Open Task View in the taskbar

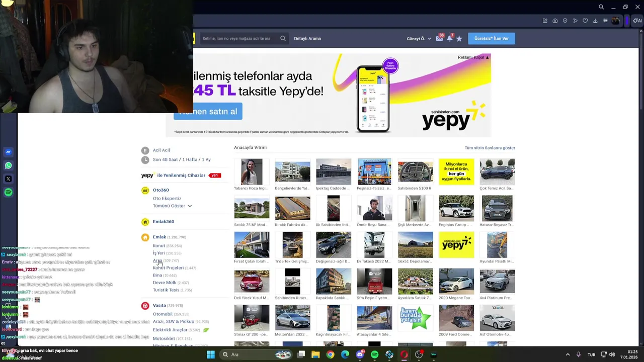301,354
